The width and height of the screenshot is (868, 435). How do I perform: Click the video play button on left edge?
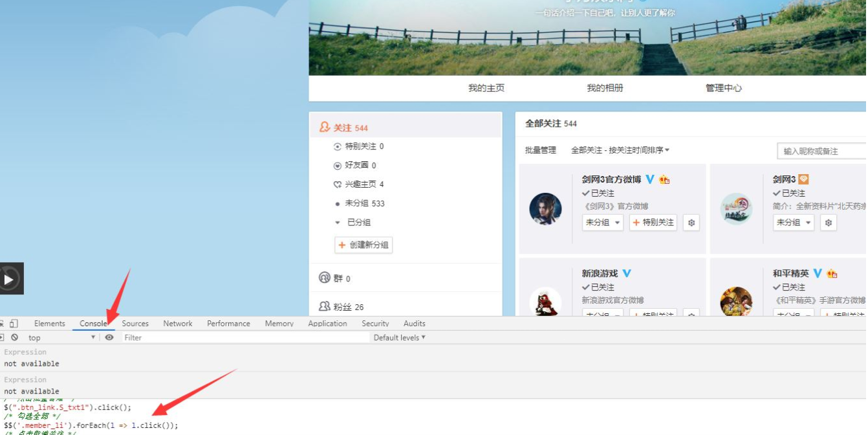point(9,279)
